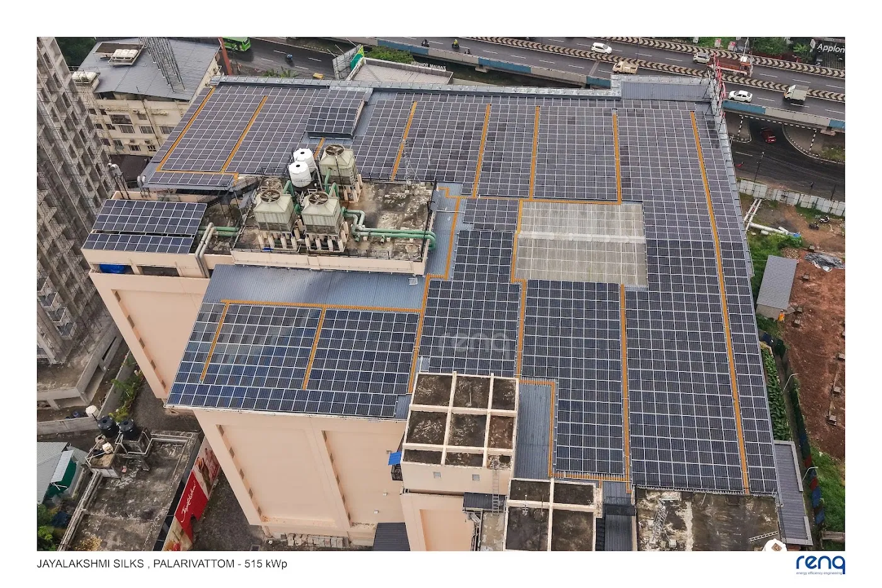Select the small solar array on the left tower

point(145,227)
